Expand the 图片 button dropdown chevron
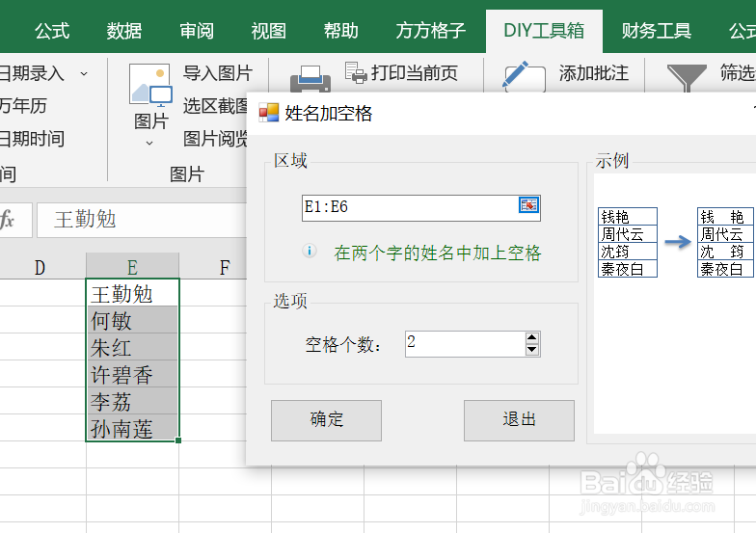The height and width of the screenshot is (533, 756). coord(149,143)
